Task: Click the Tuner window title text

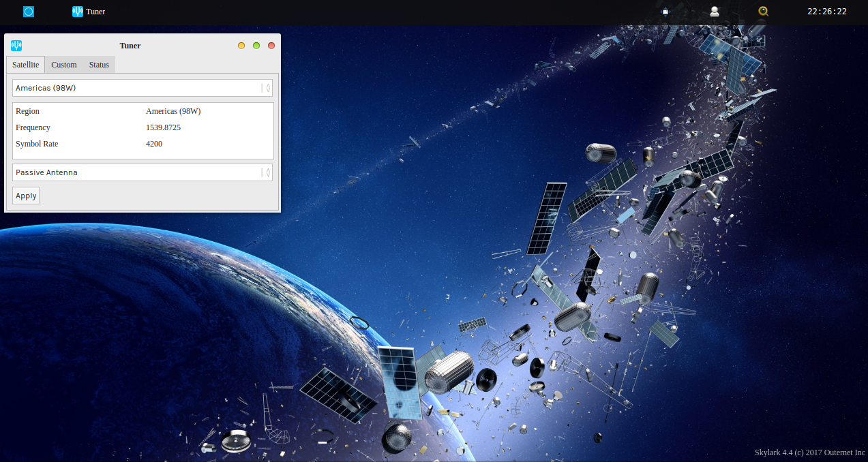Action: point(130,46)
